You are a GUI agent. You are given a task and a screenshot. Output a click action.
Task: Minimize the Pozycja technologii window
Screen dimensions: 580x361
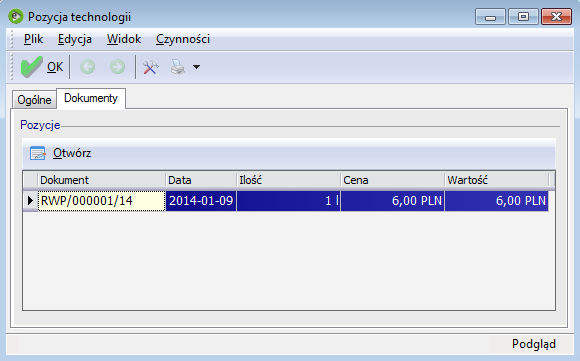click(x=490, y=17)
